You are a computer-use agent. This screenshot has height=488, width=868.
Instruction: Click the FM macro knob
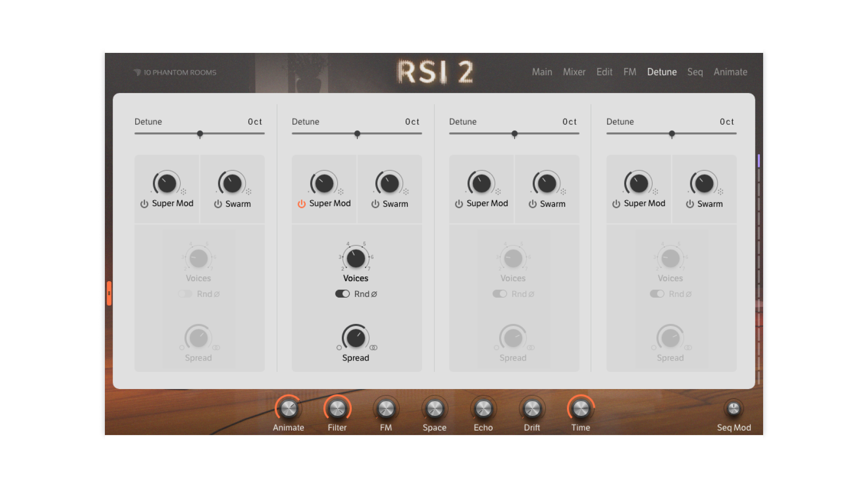pyautogui.click(x=386, y=408)
